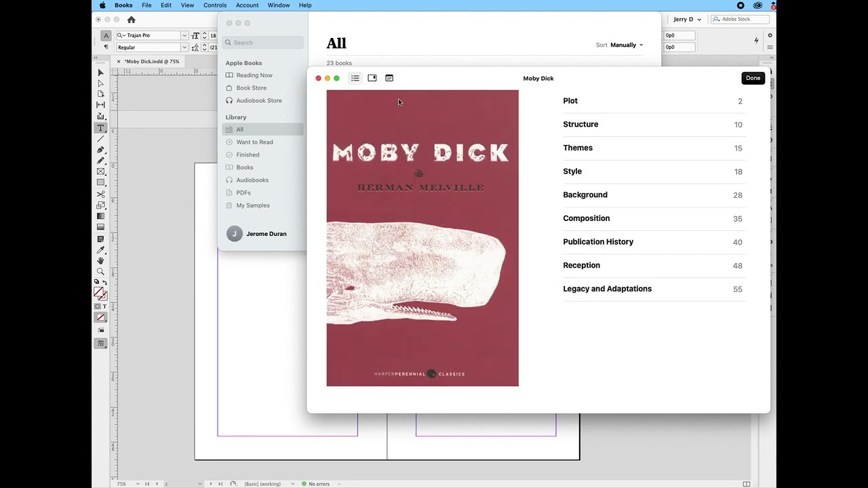Open the Edit menu
The width and height of the screenshot is (868, 488).
[x=166, y=5]
